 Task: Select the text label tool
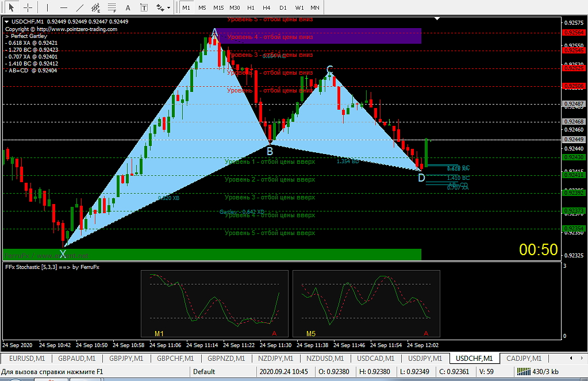point(144,7)
